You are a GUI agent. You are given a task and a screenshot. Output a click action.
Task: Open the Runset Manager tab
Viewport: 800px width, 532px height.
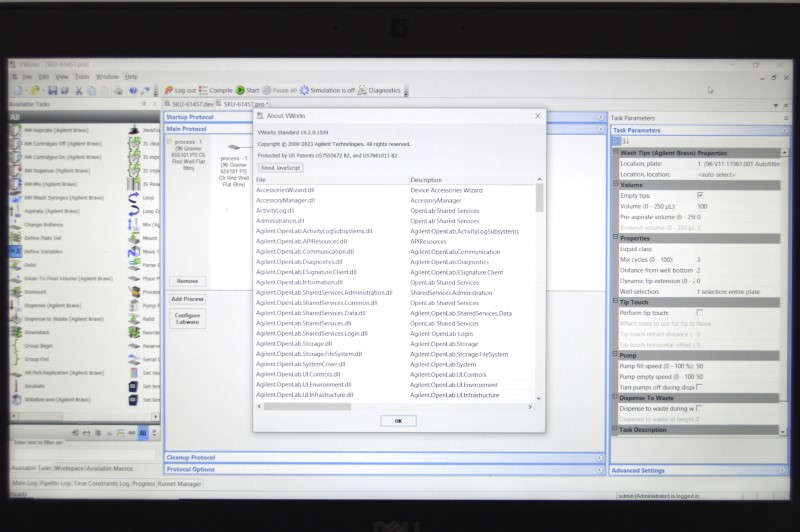tap(179, 484)
